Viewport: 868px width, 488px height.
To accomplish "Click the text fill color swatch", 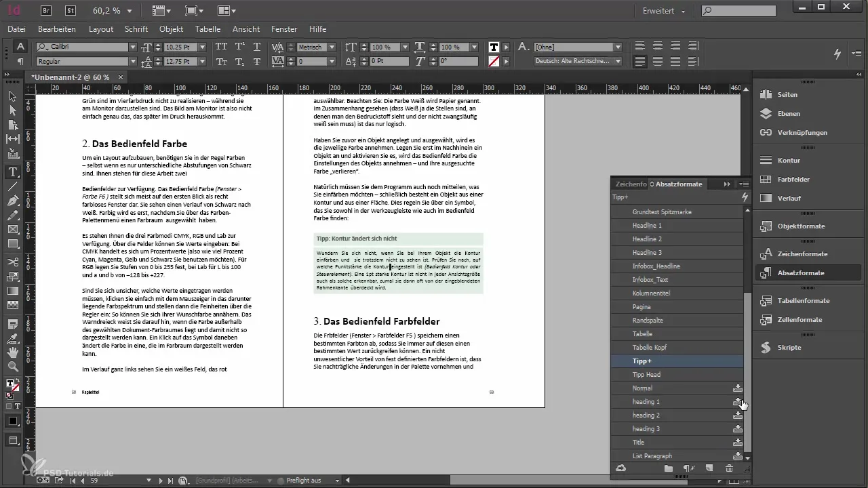I will 494,47.
